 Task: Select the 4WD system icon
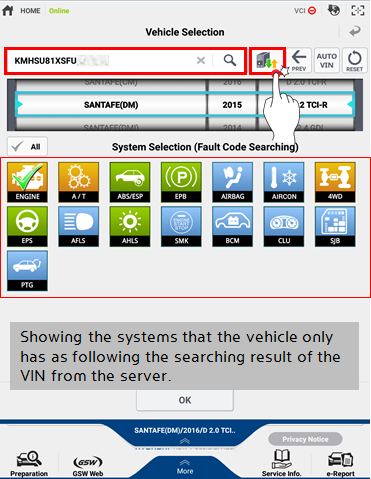[x=335, y=182]
